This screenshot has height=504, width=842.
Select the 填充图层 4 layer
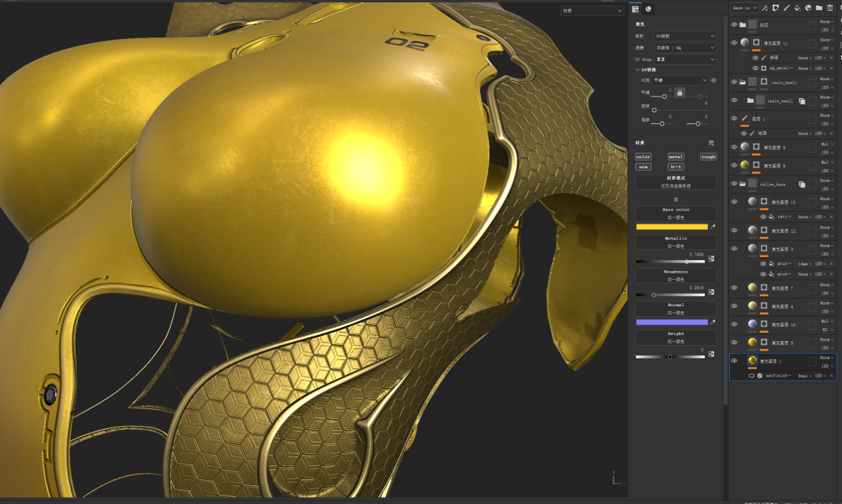tap(783, 306)
